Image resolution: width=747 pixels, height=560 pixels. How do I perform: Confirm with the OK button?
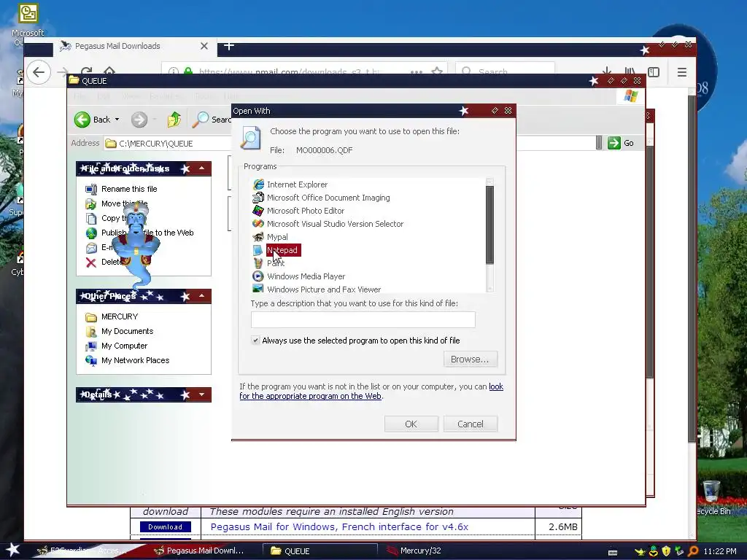coord(411,424)
